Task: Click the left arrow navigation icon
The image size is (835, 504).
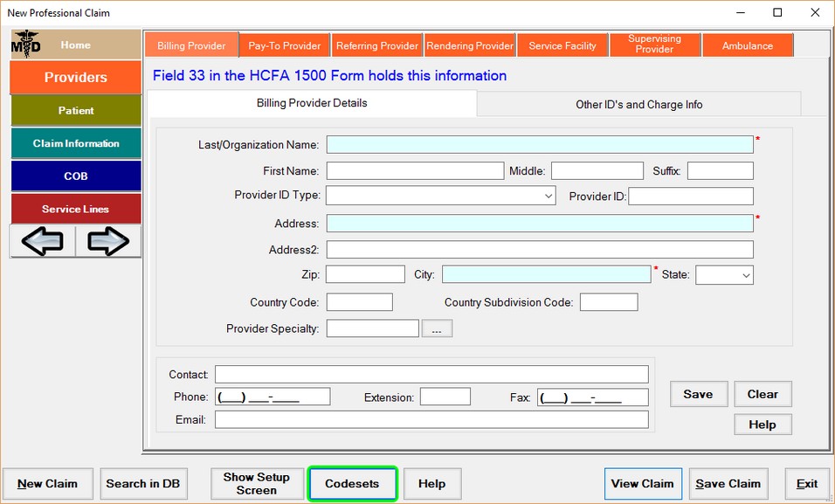Action: click(x=42, y=242)
